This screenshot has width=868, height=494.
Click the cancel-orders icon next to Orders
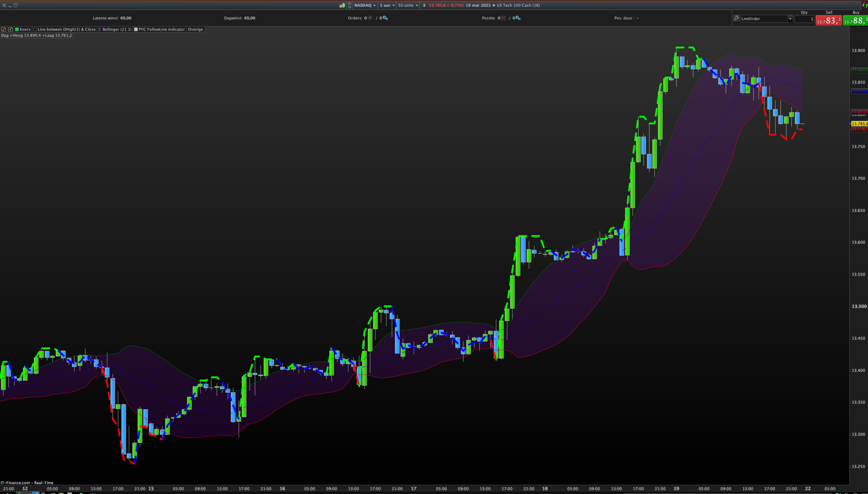pos(370,18)
